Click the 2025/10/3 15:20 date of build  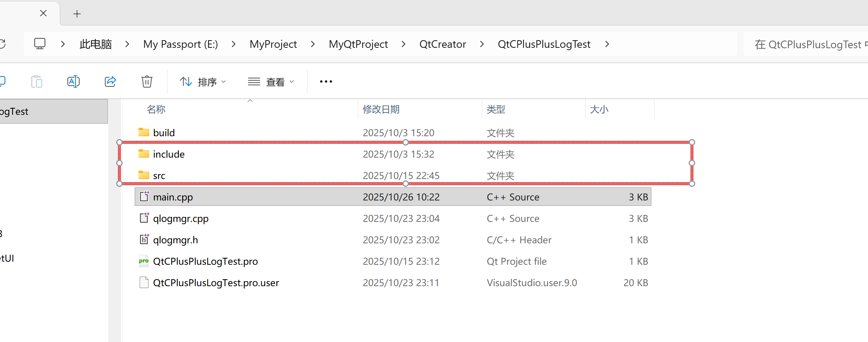click(x=398, y=133)
